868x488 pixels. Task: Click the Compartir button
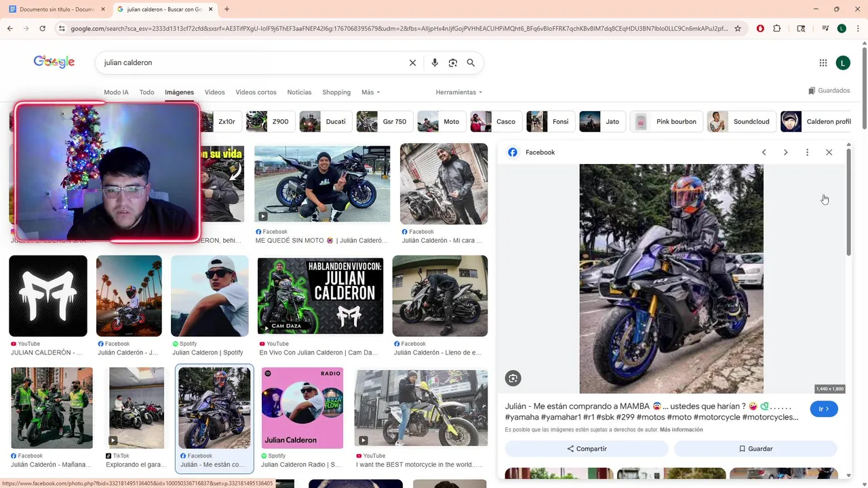(x=587, y=449)
